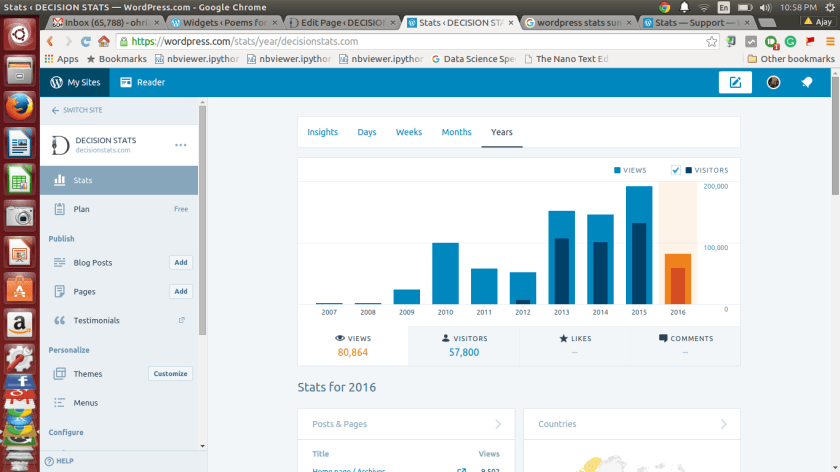Bookmark this page with the star icon

pos(711,41)
